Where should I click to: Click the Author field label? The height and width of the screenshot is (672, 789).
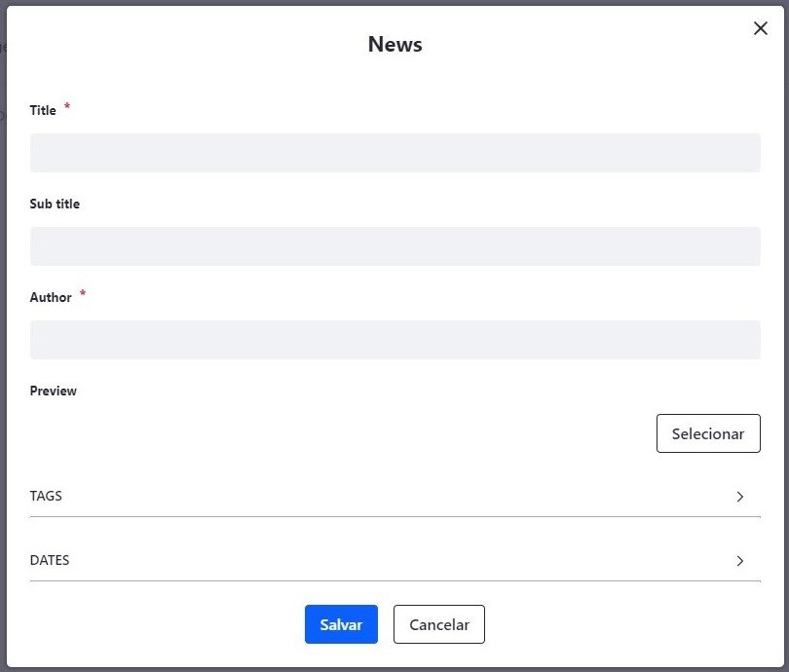click(x=51, y=297)
